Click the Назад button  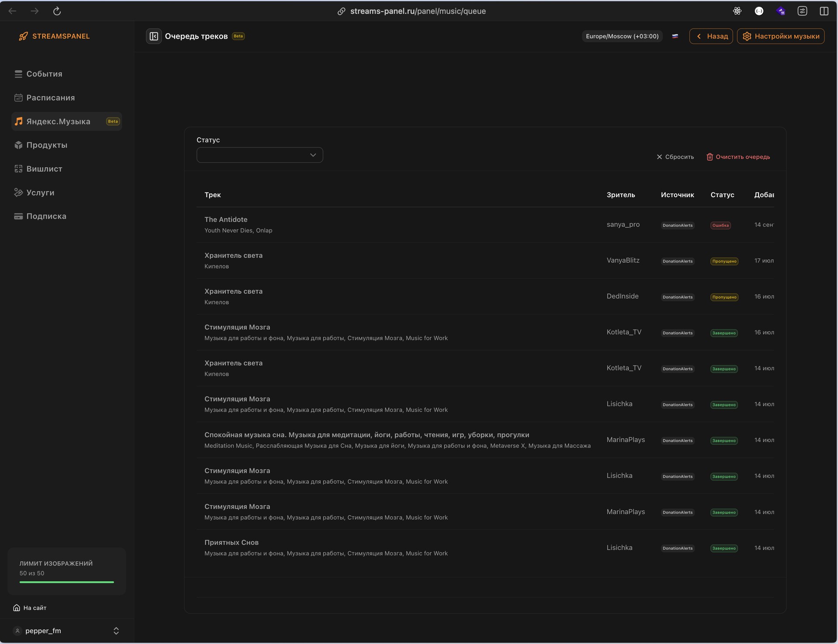[x=711, y=36]
